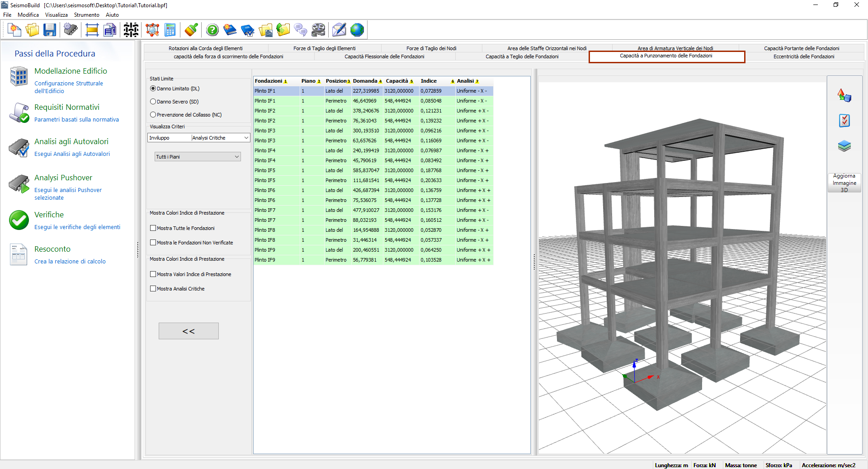This screenshot has width=868, height=469.
Task: Expand the Analysi Critiche dropdown
Action: click(246, 138)
